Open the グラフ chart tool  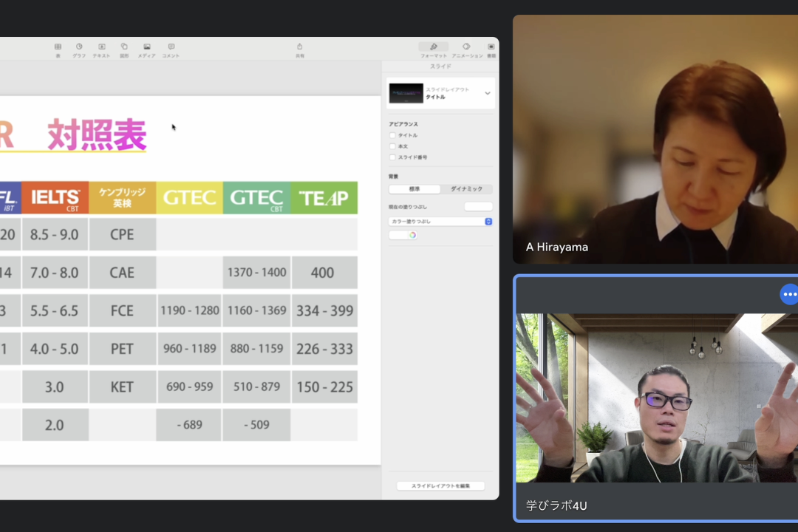coord(79,50)
